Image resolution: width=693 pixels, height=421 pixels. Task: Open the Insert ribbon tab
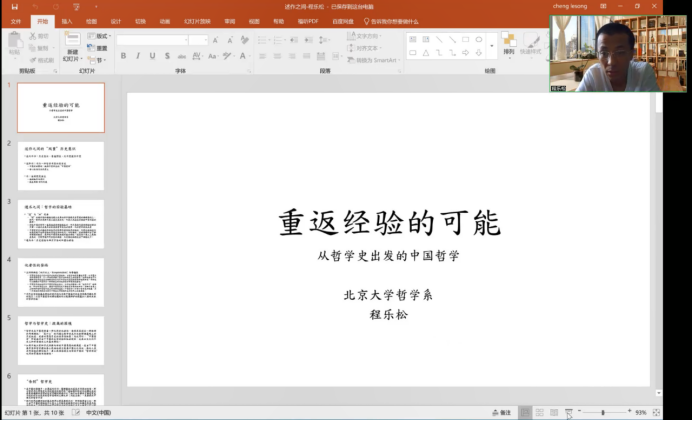67,21
